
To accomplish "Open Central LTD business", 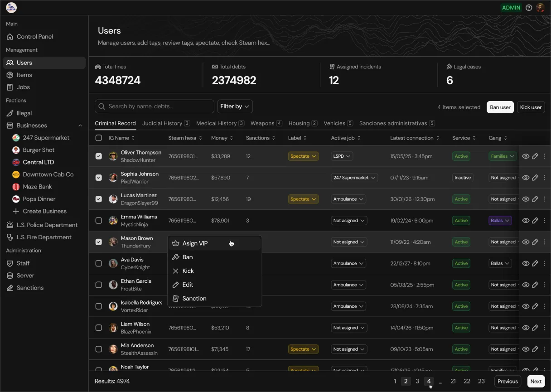I will click(x=39, y=162).
